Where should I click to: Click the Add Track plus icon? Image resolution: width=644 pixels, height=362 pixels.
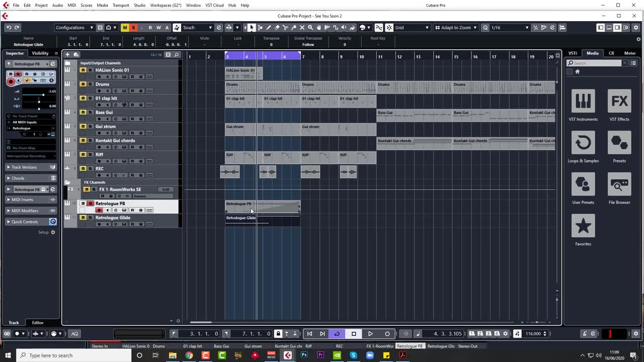(67, 54)
